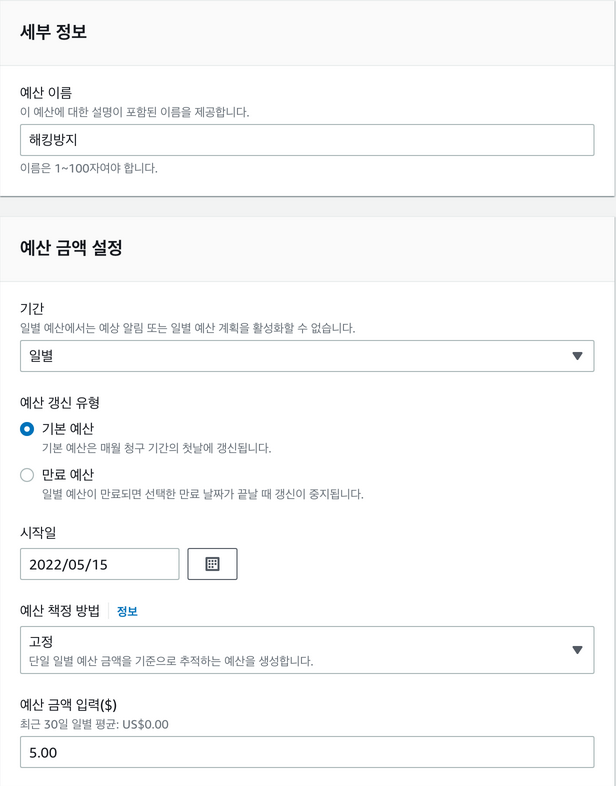Click the 예산 책정 방법 dropdown arrow
This screenshot has height=786, width=616.
577,650
